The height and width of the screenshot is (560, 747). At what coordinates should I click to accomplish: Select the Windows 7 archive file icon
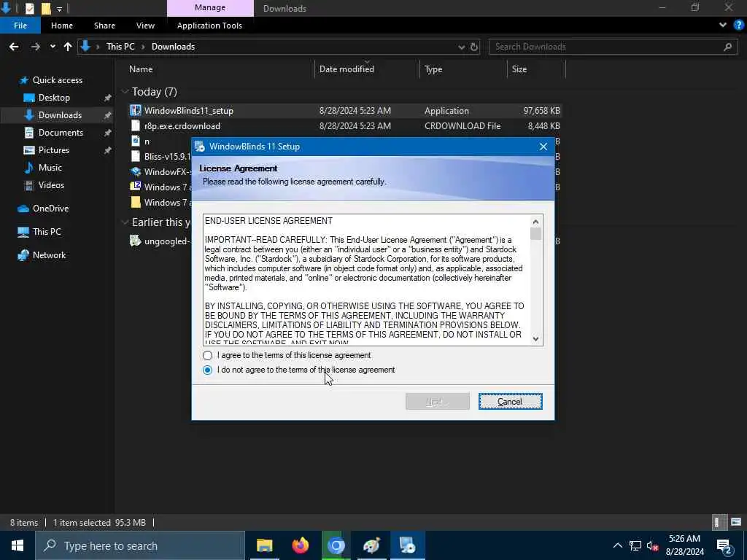[136, 187]
